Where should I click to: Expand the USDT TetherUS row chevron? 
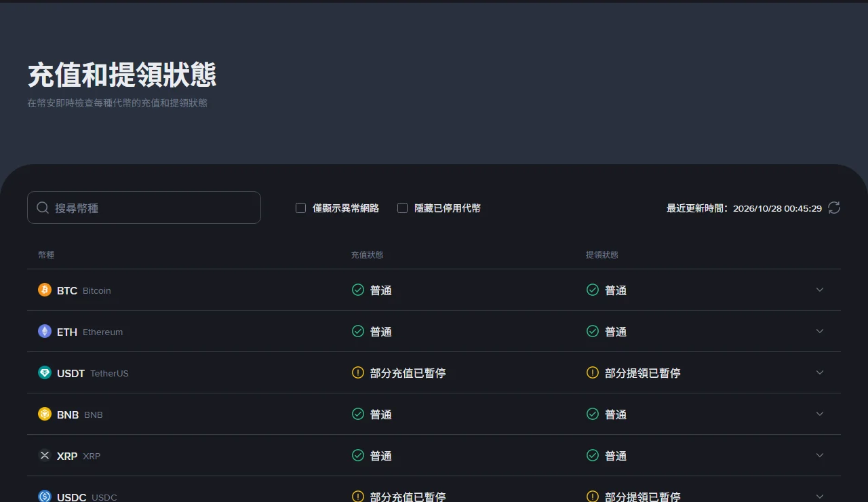[x=820, y=372]
